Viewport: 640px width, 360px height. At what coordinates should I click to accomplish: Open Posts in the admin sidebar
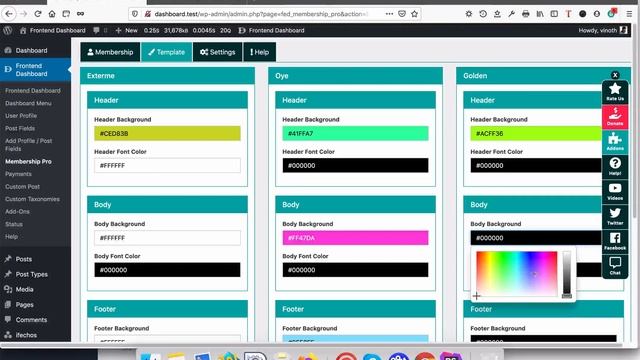point(24,259)
